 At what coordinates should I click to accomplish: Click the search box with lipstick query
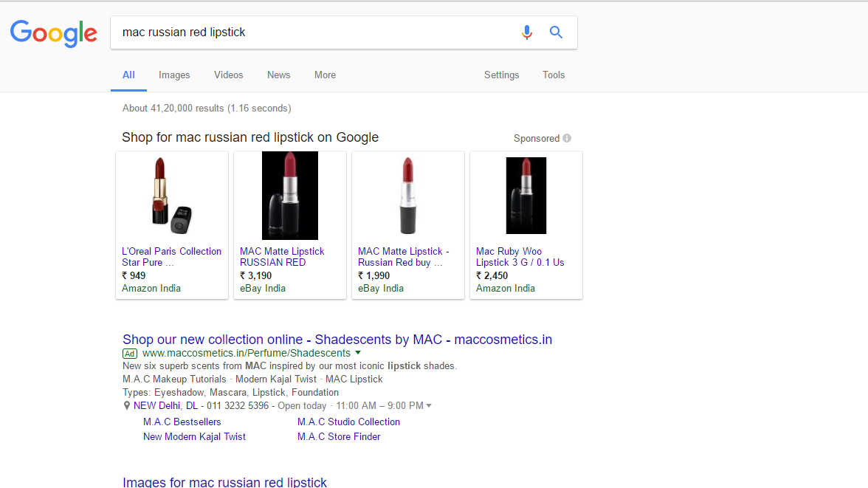tap(310, 32)
